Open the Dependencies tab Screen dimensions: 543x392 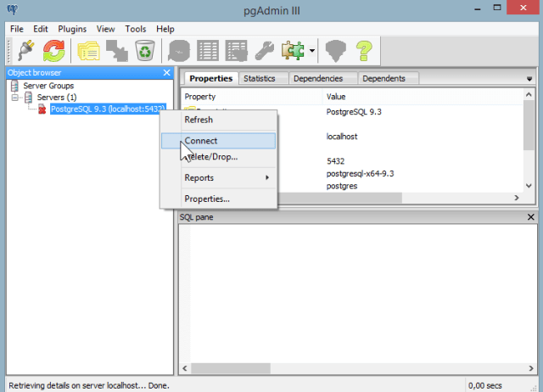[x=322, y=79]
